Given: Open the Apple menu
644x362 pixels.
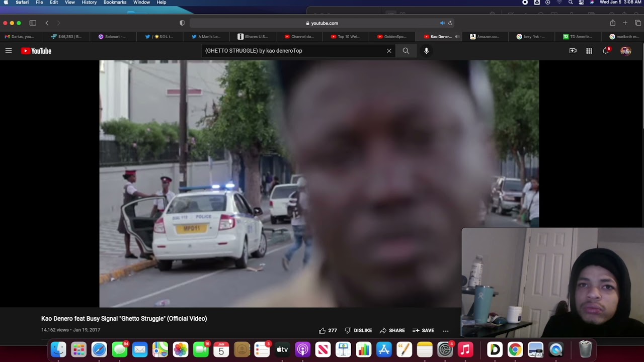Looking at the screenshot, I should coord(6,3).
